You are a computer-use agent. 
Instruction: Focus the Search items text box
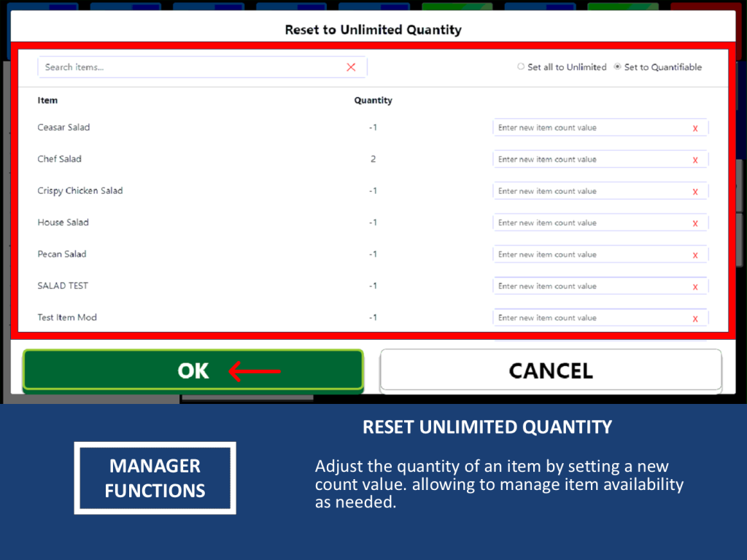click(190, 67)
